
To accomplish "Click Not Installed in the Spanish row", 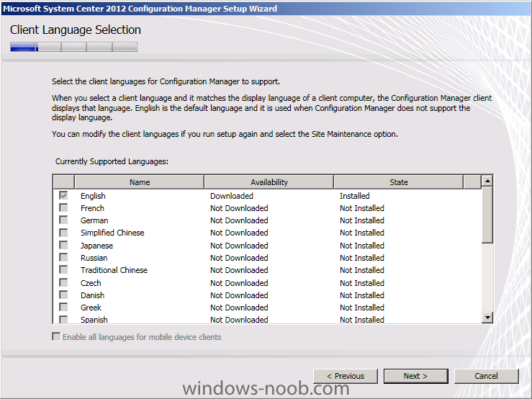I will 362,320.
